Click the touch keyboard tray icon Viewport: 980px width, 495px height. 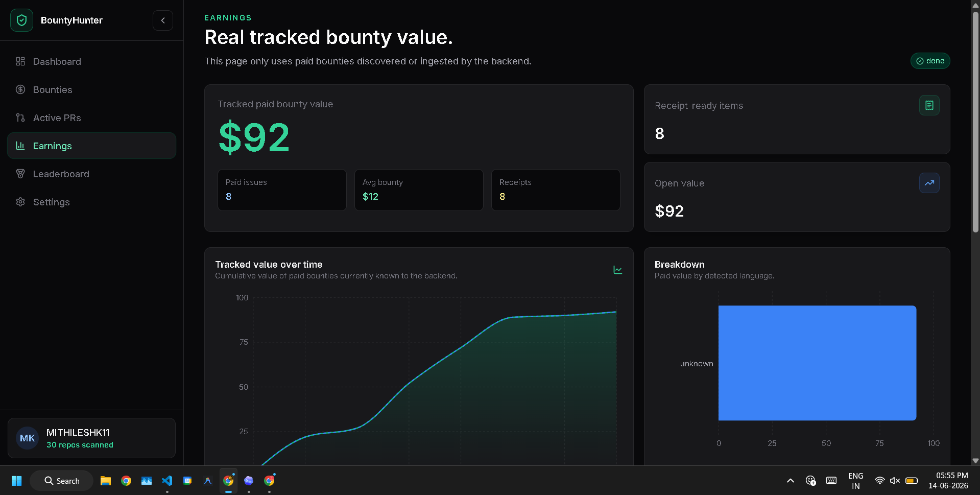tap(831, 481)
